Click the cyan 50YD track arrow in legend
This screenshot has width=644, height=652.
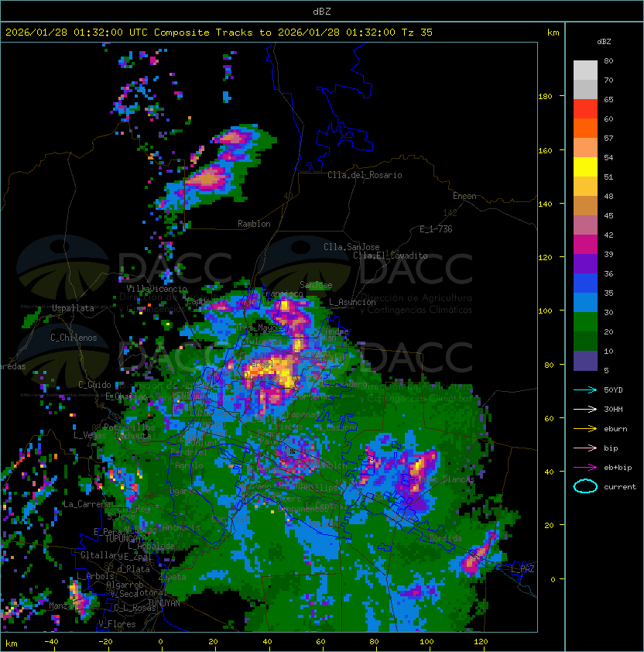click(585, 389)
